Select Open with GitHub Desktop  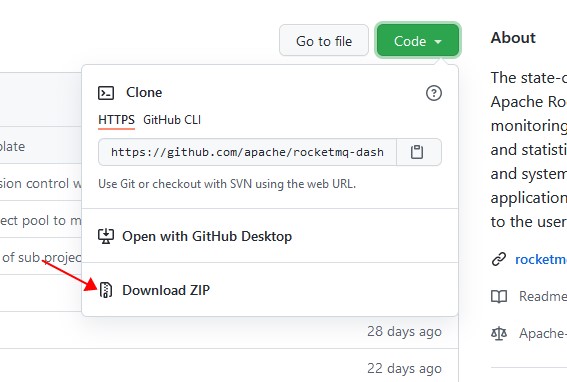point(207,236)
